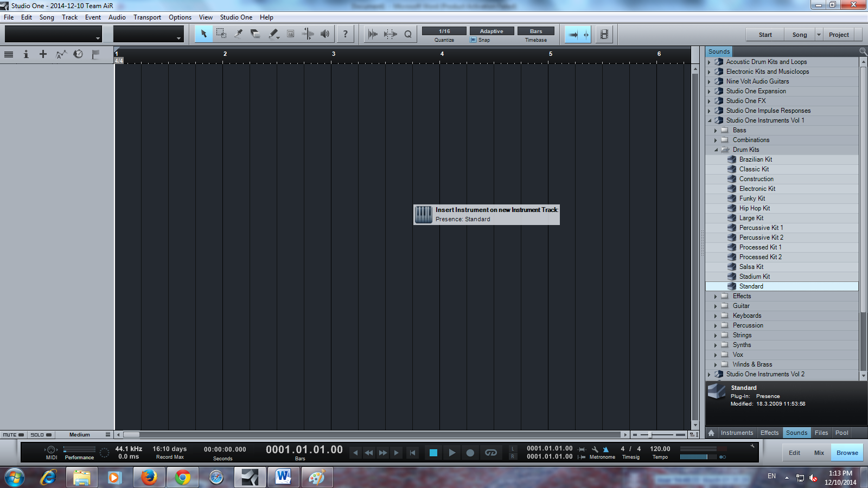Toggle the Snap checkbox
Image resolution: width=868 pixels, height=488 pixels.
(473, 40)
